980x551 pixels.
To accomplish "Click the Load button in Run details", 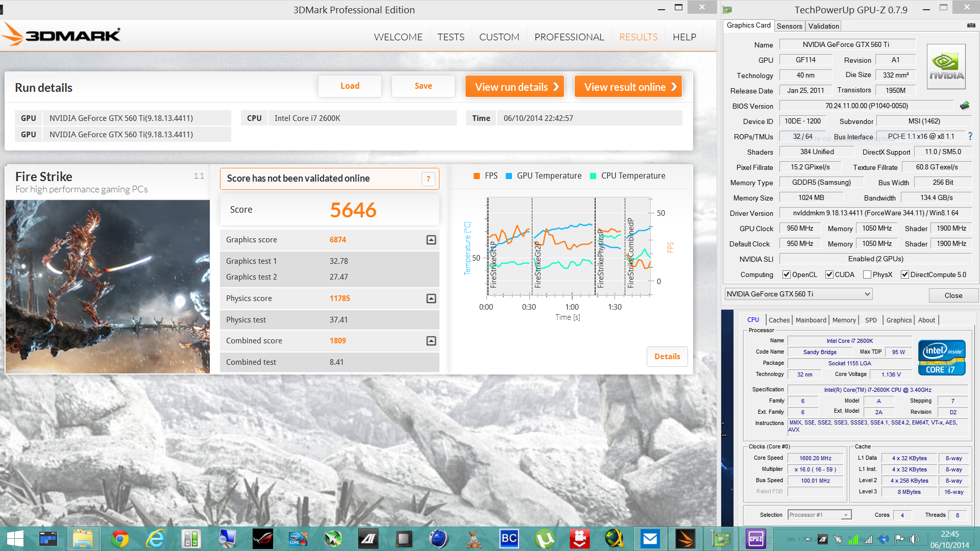I will point(350,86).
